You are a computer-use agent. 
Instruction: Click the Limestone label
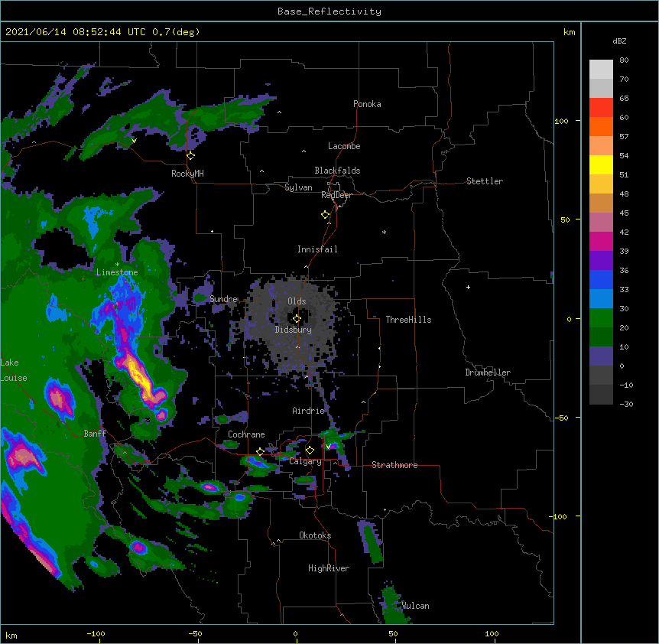point(117,272)
